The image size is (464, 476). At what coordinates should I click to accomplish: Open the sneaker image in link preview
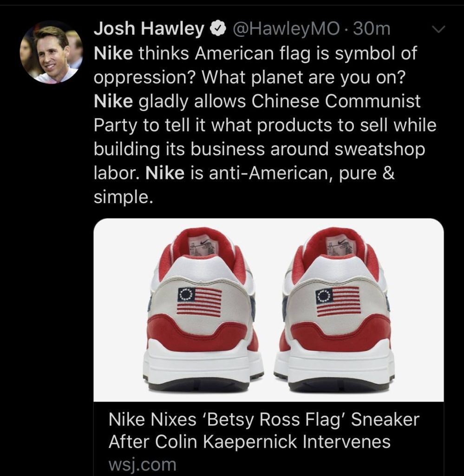click(268, 310)
